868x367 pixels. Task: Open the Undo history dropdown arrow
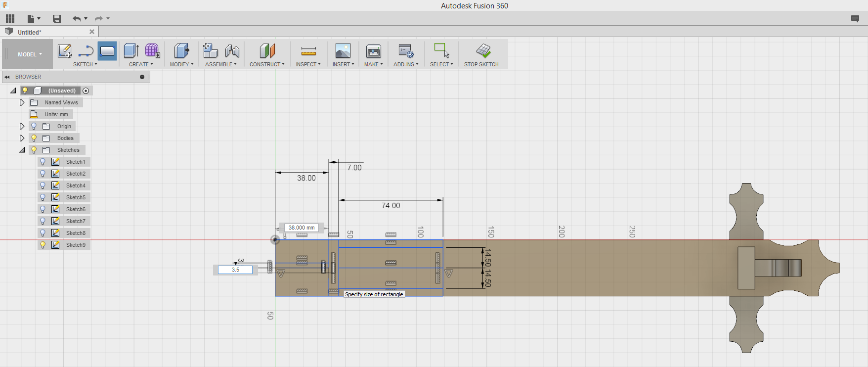tap(86, 19)
